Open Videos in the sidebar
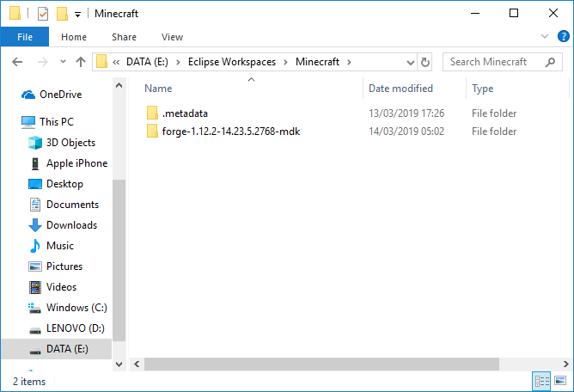The width and height of the screenshot is (574, 392). [52, 287]
